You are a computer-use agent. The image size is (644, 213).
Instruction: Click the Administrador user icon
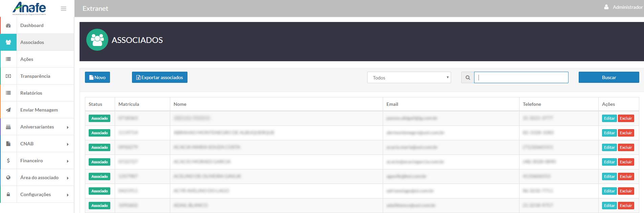coord(606,7)
